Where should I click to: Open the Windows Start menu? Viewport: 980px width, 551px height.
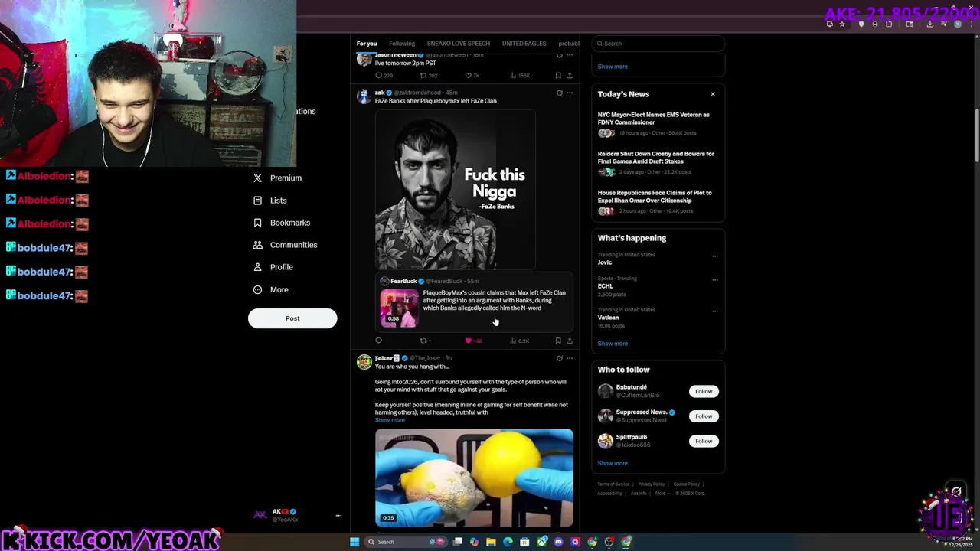[354, 542]
